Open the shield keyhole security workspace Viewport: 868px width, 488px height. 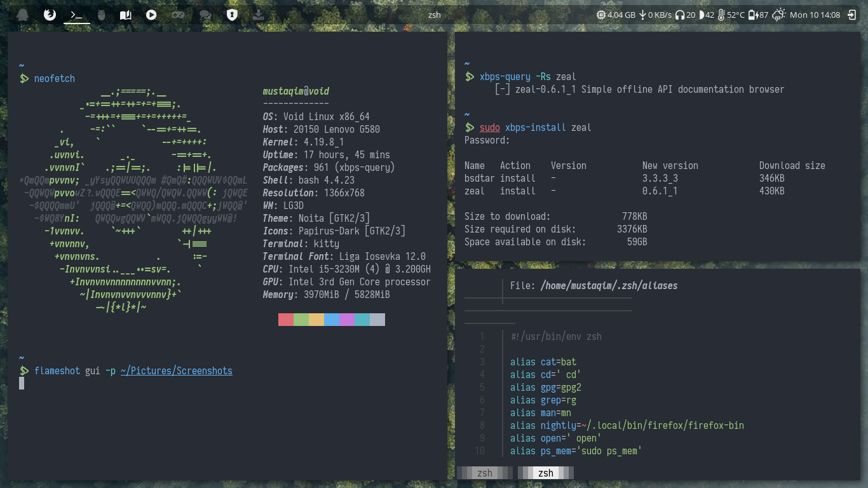pos(232,15)
